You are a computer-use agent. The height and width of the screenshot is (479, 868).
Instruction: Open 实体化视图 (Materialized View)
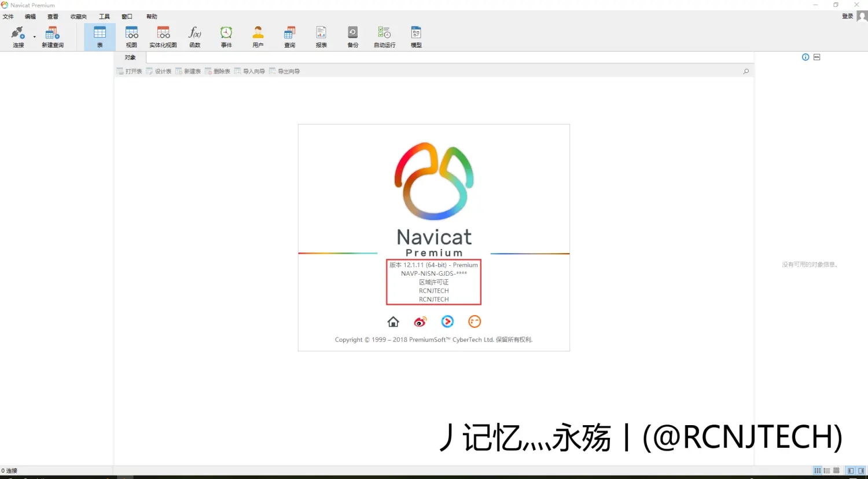coord(163,36)
